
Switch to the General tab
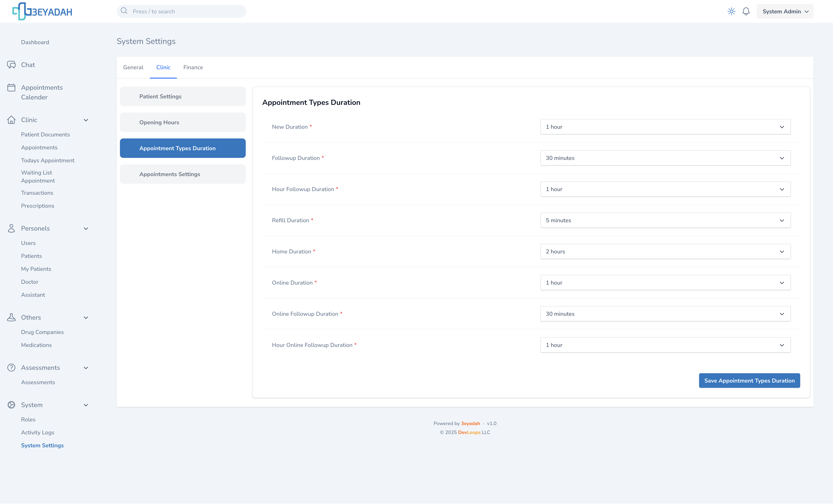tap(133, 68)
